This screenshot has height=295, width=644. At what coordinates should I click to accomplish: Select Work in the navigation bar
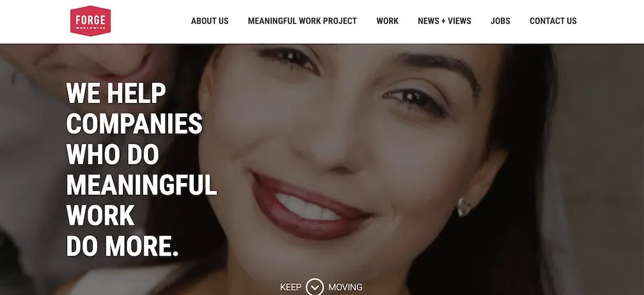(x=387, y=21)
